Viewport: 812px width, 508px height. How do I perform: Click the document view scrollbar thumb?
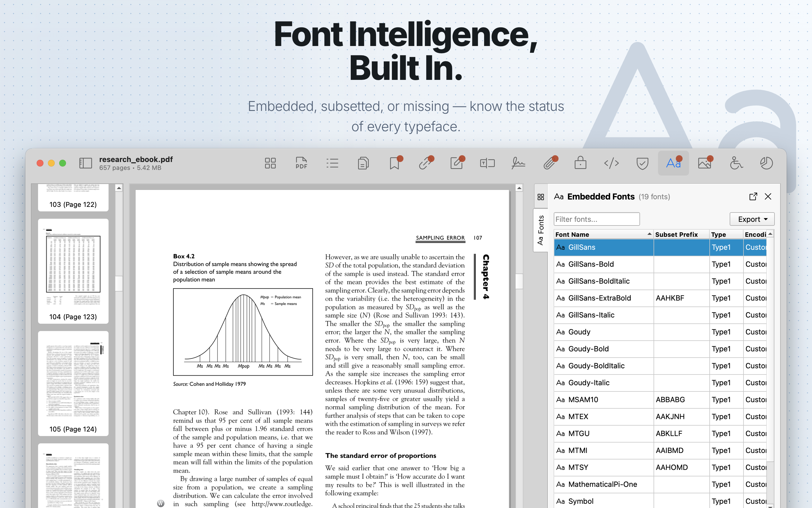coord(519,282)
